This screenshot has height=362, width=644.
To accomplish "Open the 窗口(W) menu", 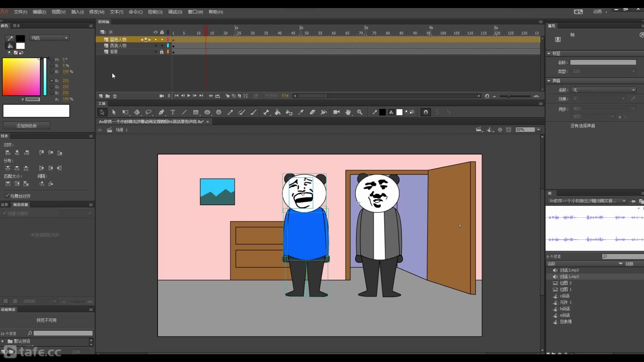I will [x=196, y=12].
